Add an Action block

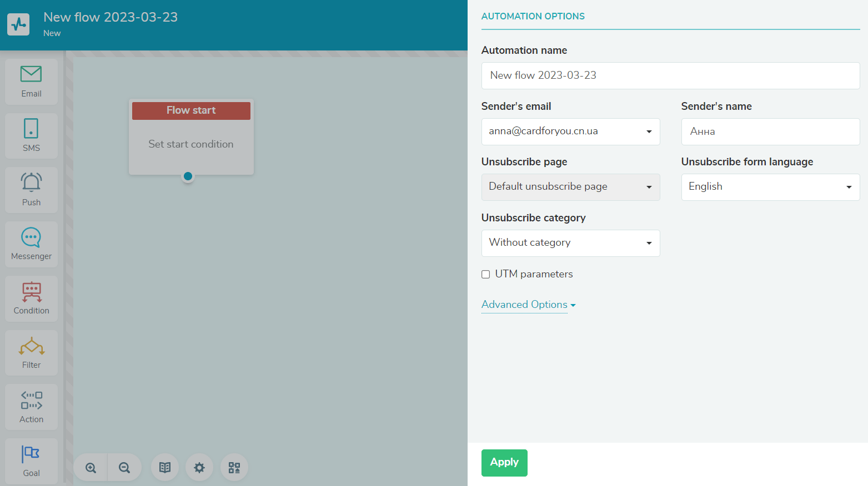coord(31,407)
